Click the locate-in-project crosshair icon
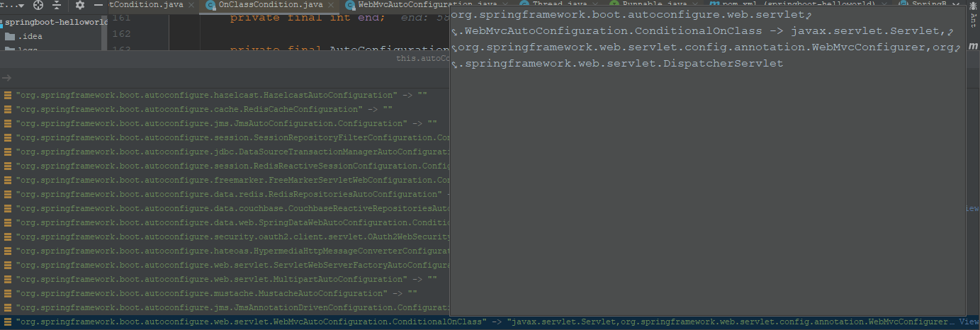This screenshot has height=330, width=980. 38,5
